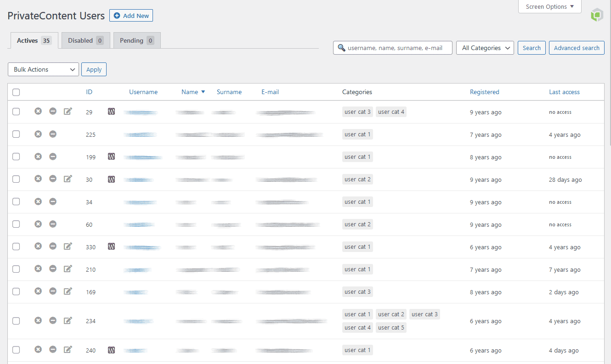Click the edit pencil for user ID 330
Viewport: 611px width, 364px height.
68,246
